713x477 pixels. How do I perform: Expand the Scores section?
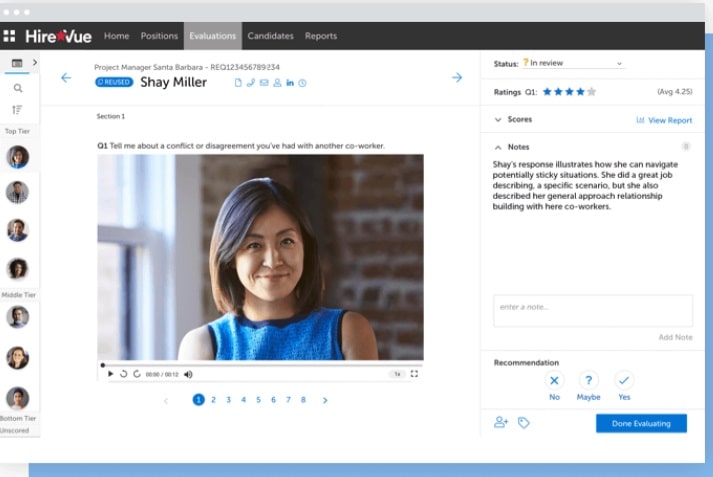tap(498, 120)
